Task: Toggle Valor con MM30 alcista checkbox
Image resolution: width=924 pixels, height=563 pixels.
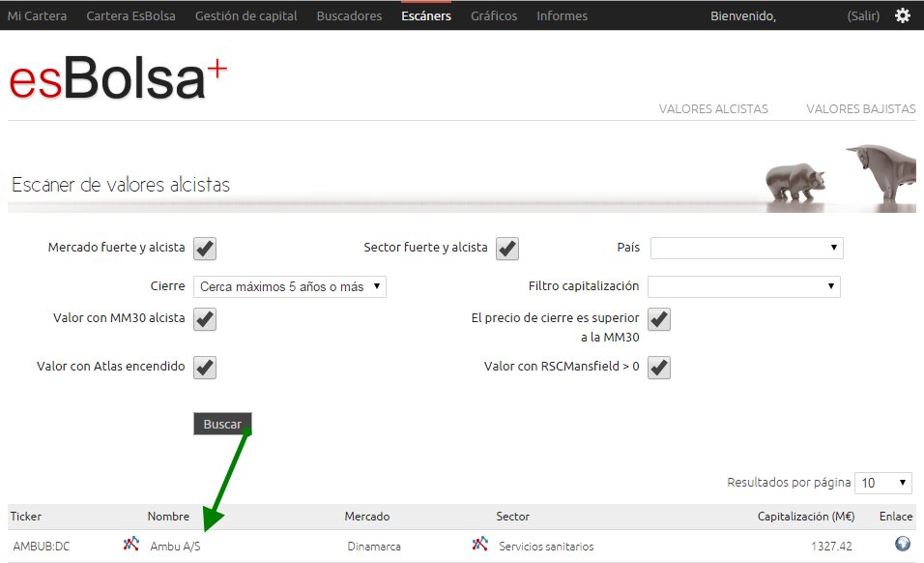Action: [x=205, y=319]
